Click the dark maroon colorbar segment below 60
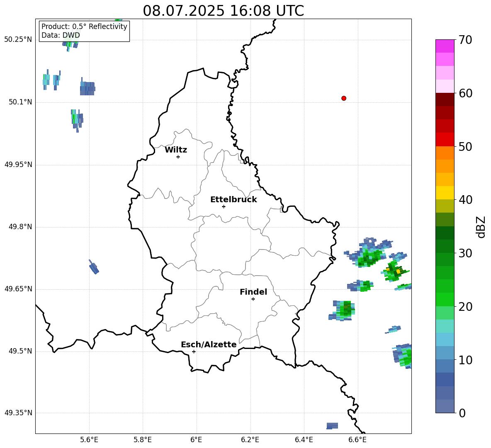 point(445,99)
